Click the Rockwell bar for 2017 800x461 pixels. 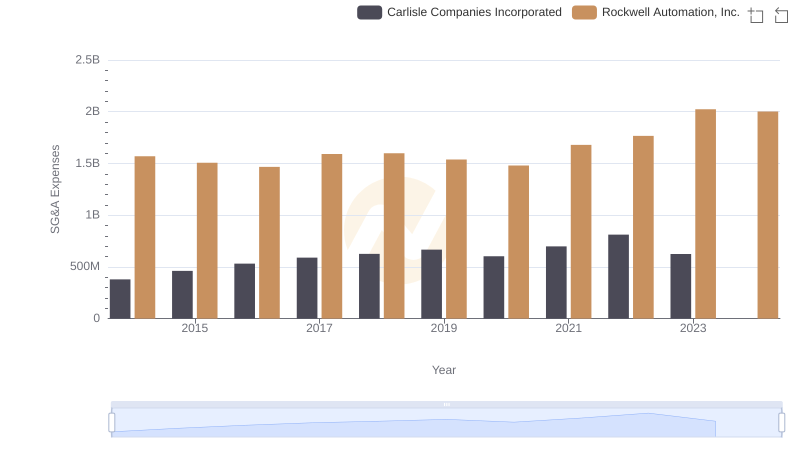332,237
